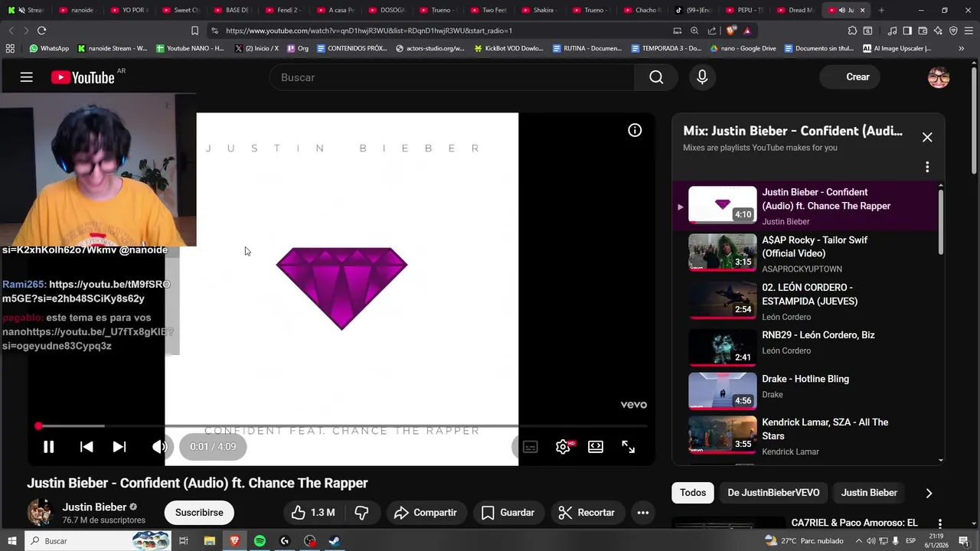Open the WhatsApp bookmark
Screen dimensions: 980x551
pos(49,48)
